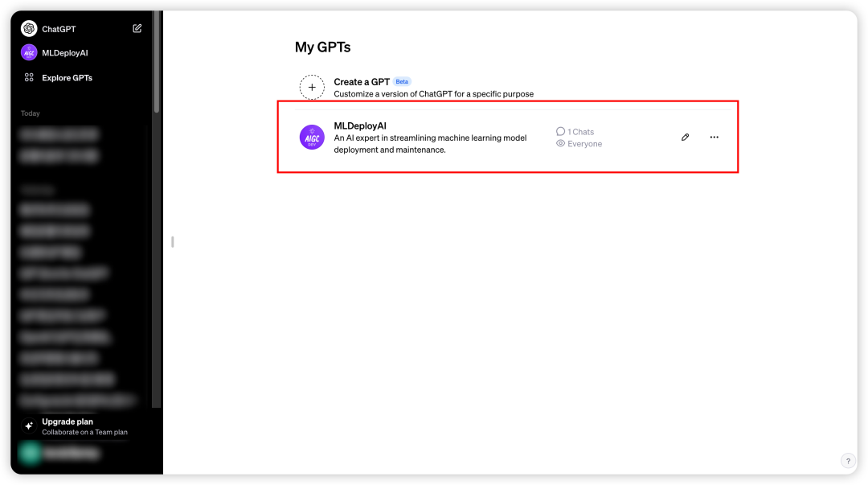Screen dimensions: 868x485
Task: Edit MLDeployAI with the pencil icon
Action: (x=685, y=137)
